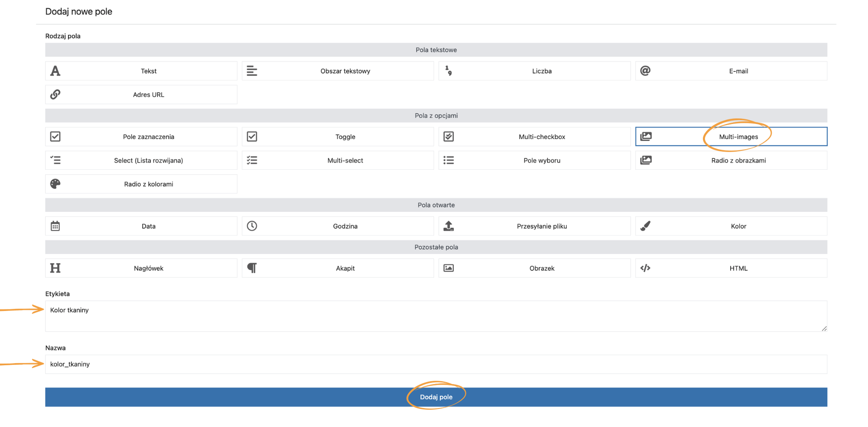Click the code icon for the HTML field

[x=646, y=268]
